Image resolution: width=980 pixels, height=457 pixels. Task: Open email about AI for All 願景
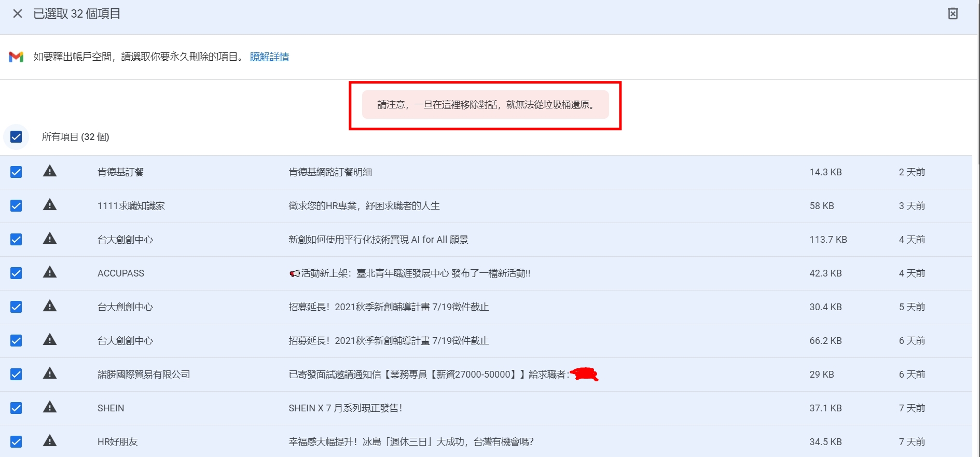(x=378, y=240)
